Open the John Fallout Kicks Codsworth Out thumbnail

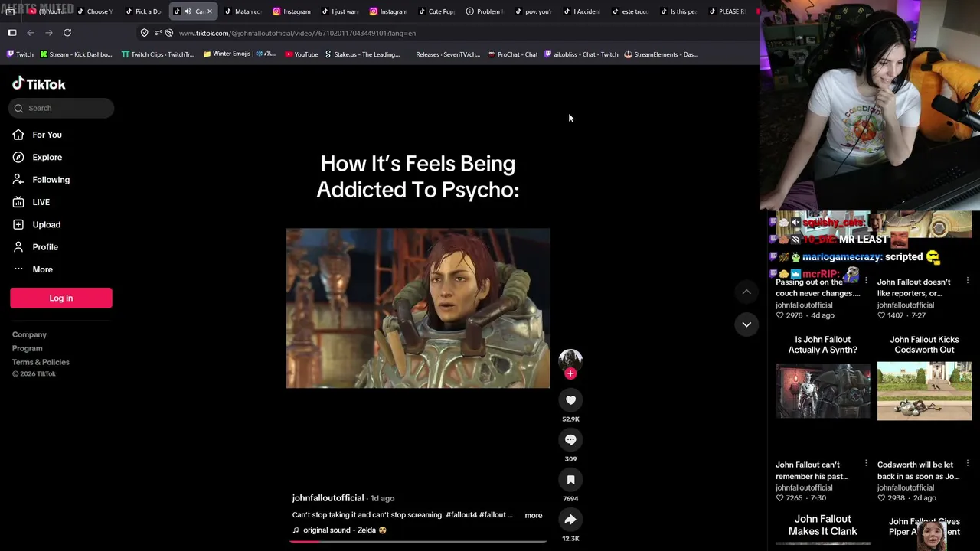924,392
